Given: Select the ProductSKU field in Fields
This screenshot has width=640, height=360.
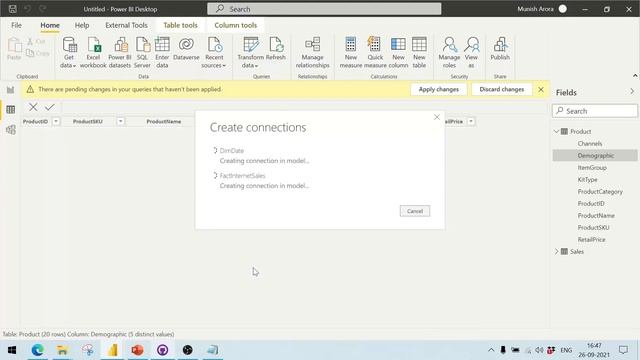Looking at the screenshot, I should coord(593,228).
